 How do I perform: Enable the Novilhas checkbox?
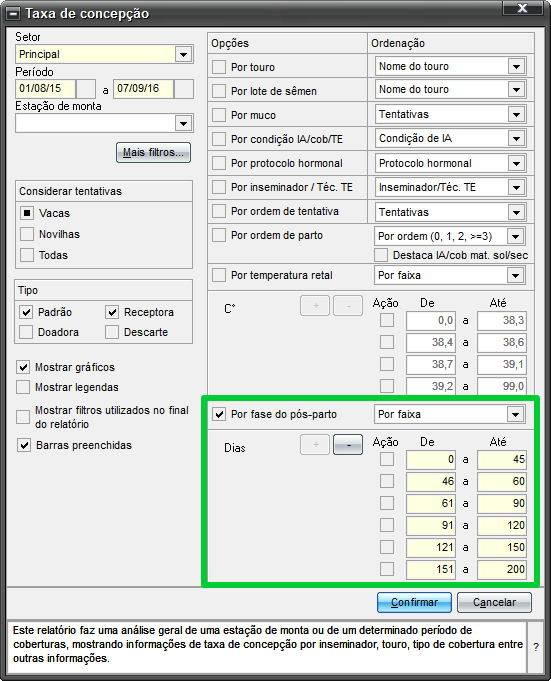(27, 234)
